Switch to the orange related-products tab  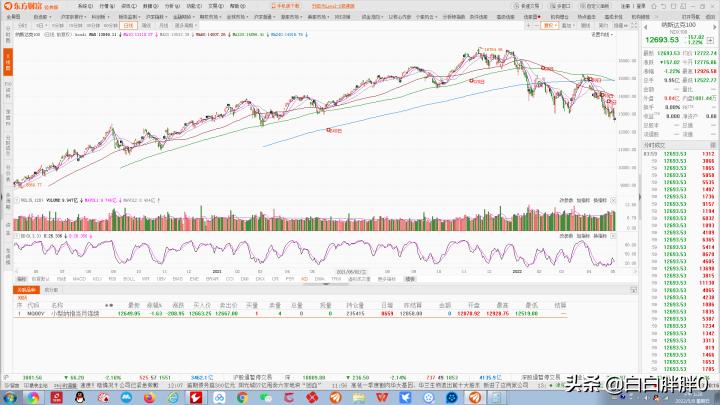(x=26, y=290)
